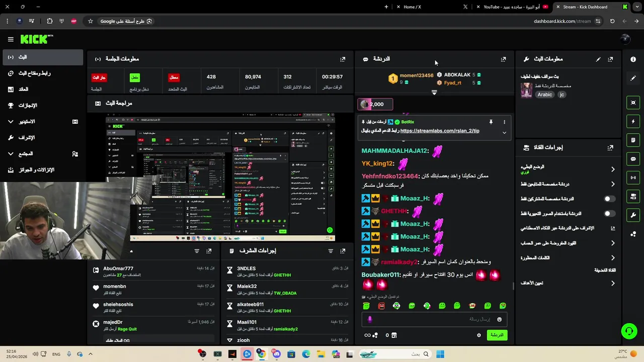644x362 pixels.
Task: Switch to the YouTube browser tab
Action: [512, 7]
